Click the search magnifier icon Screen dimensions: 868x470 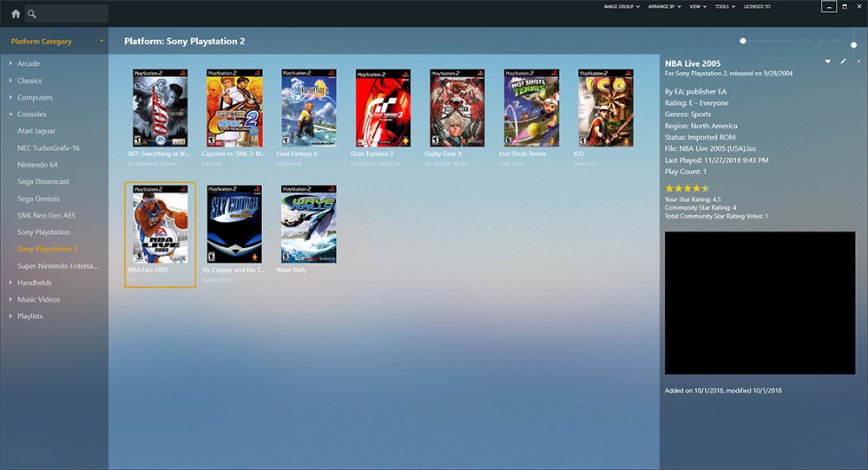click(32, 14)
